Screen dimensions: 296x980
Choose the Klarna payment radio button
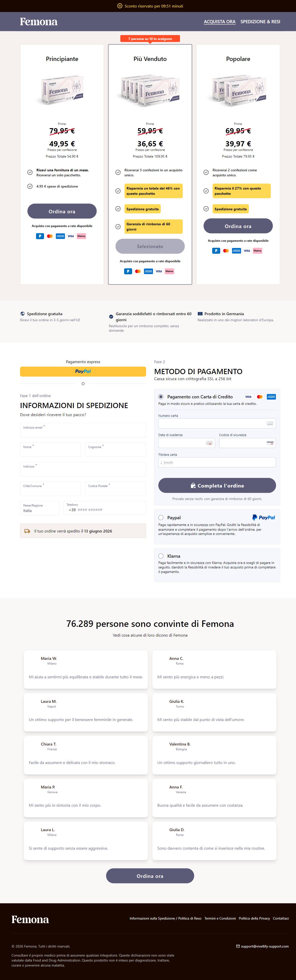pos(161,556)
